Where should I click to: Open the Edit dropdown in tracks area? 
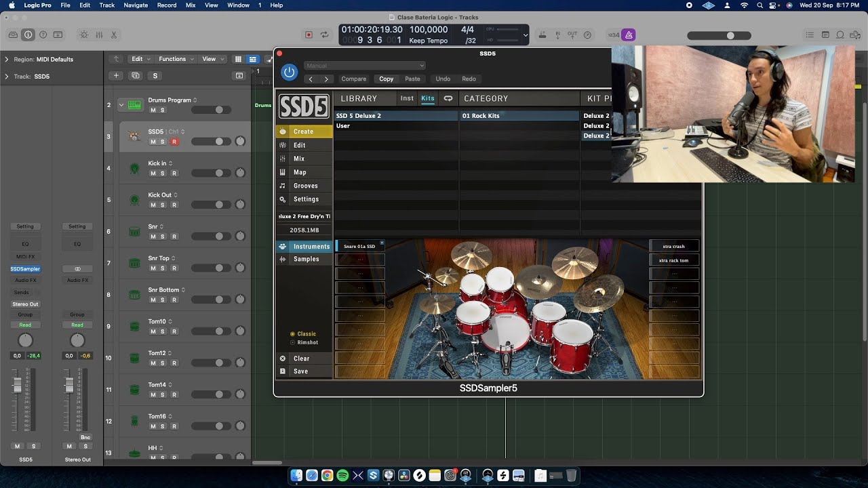141,59
